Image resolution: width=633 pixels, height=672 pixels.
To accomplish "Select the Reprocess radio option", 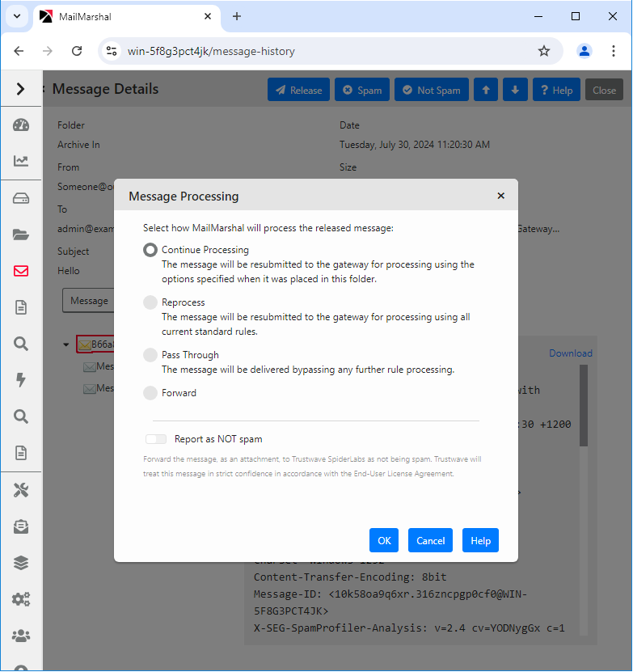I will pyautogui.click(x=150, y=302).
